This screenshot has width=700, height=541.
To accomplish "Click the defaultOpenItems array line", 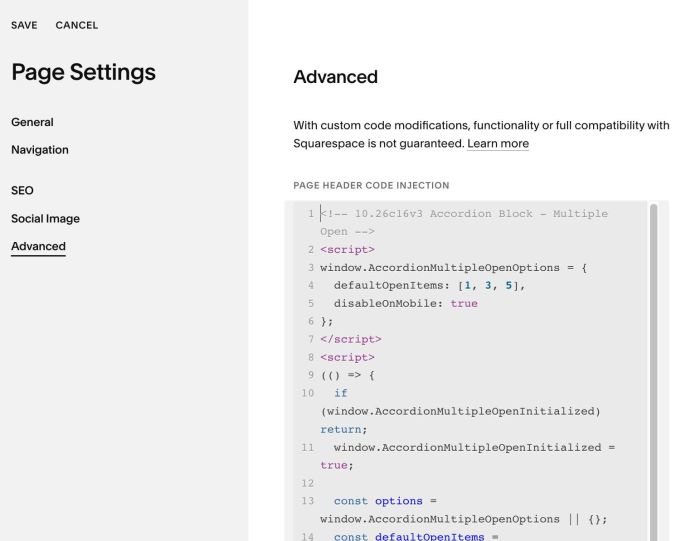I will point(429,286).
